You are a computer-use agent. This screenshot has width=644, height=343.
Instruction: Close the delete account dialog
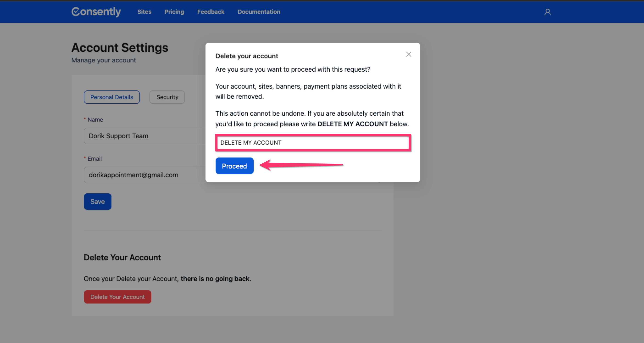[x=408, y=54]
